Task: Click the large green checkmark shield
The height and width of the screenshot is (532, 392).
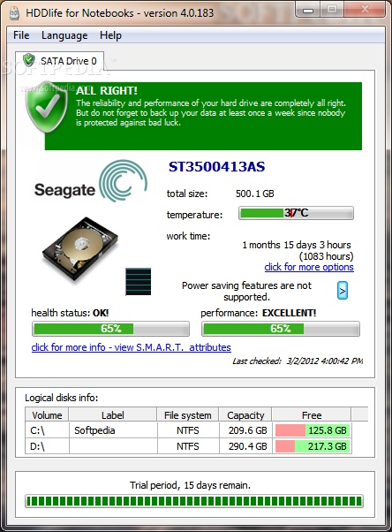Action: tap(46, 107)
